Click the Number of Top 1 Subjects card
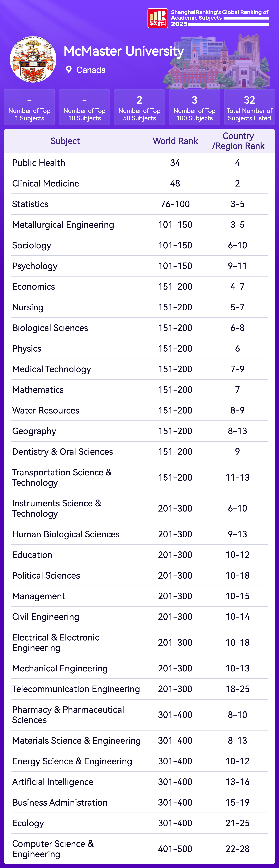Screen dimensions: 279x868 click(x=29, y=107)
